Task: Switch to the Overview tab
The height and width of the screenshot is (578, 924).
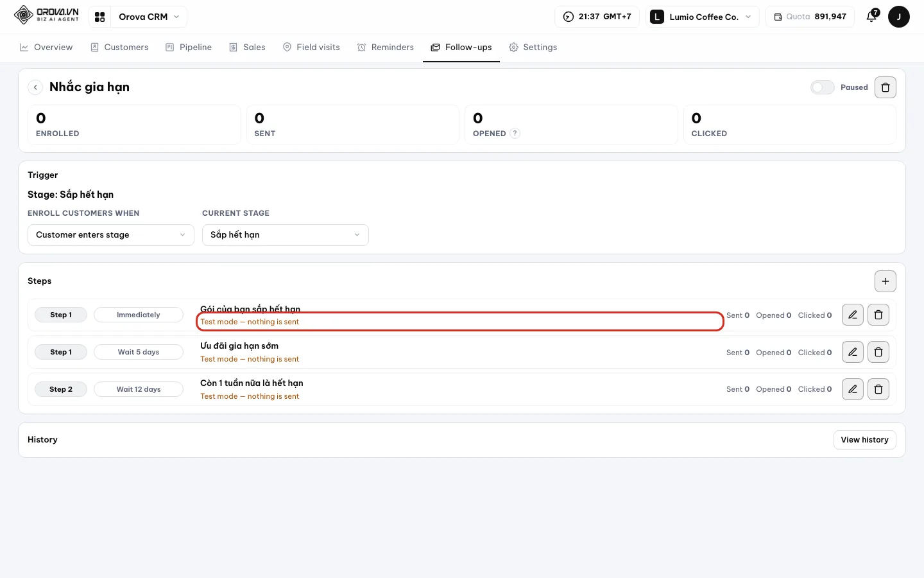Action: click(46, 48)
